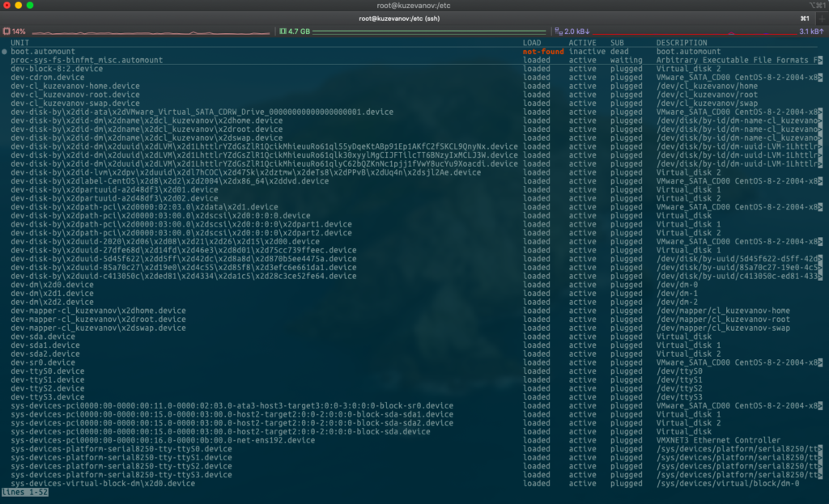
Task: Click truncation marker on the dev-cdrom.device description
Action: 820,78
